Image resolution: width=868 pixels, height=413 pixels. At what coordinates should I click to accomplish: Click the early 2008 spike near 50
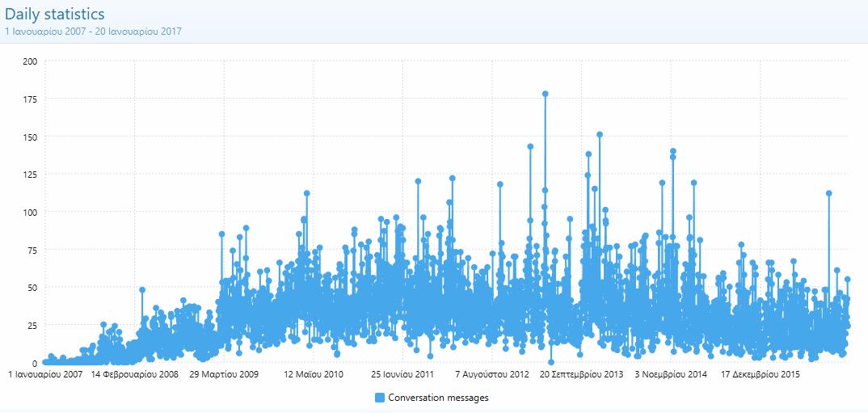point(142,289)
